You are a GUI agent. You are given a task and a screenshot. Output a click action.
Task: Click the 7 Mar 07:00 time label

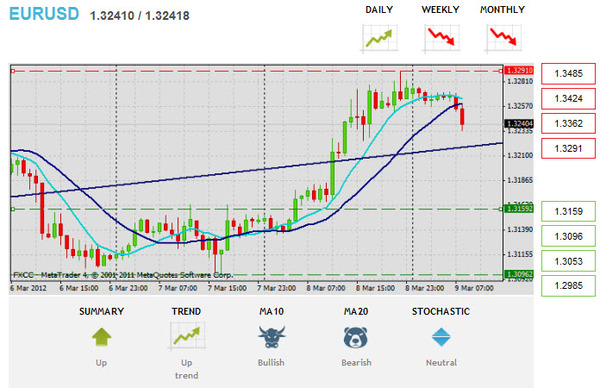[178, 288]
